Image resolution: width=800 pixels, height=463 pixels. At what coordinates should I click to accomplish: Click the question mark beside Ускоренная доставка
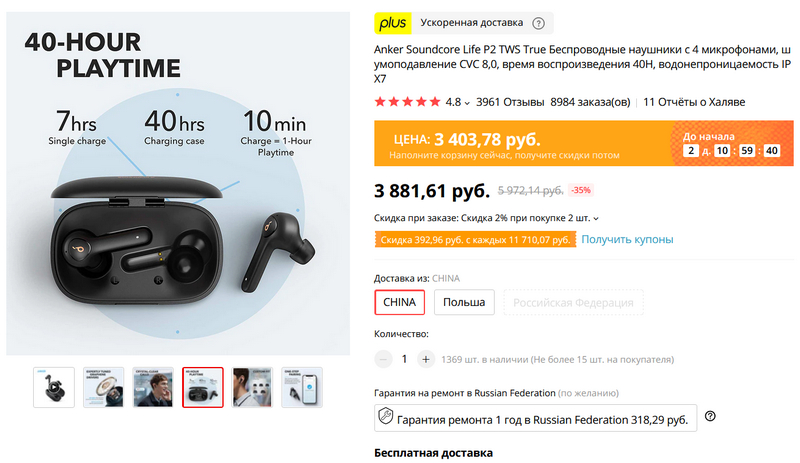[x=539, y=23]
